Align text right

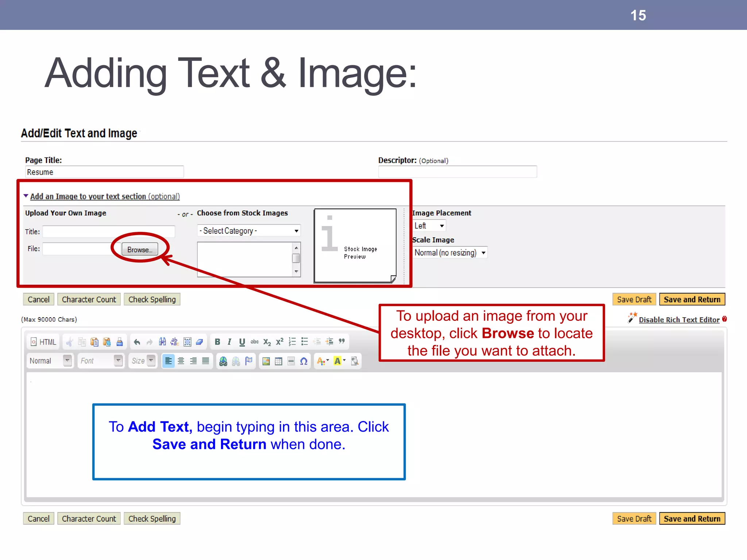[193, 361]
